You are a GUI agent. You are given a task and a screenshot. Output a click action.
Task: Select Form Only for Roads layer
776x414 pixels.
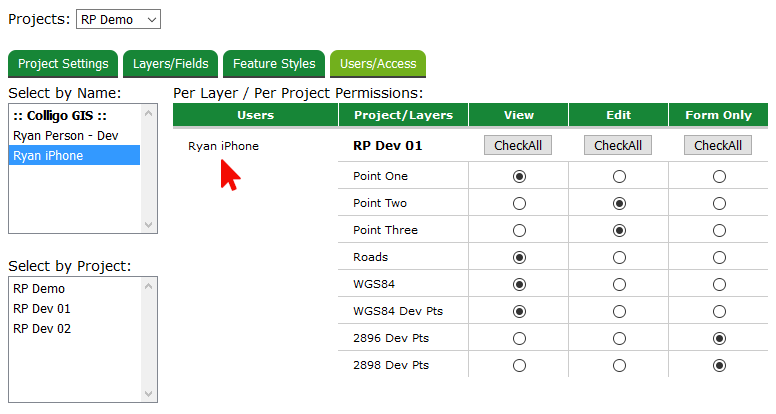pos(719,258)
